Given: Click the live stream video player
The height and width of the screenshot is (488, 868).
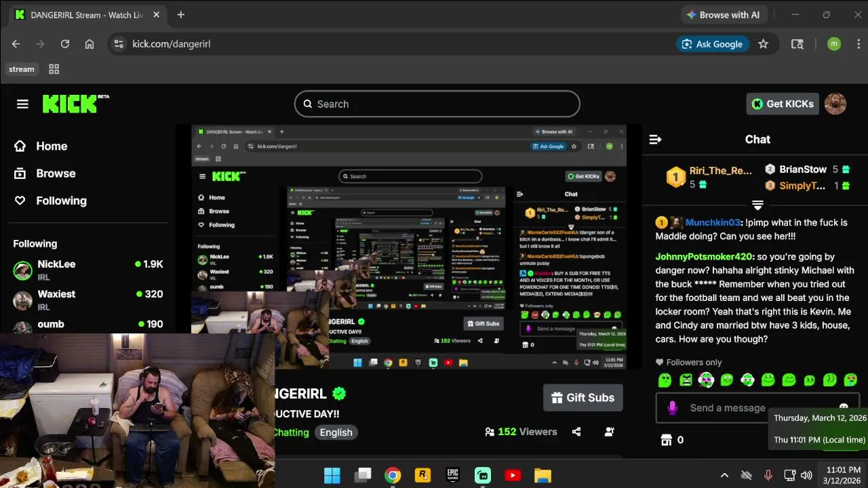Looking at the screenshot, I should pos(408,247).
